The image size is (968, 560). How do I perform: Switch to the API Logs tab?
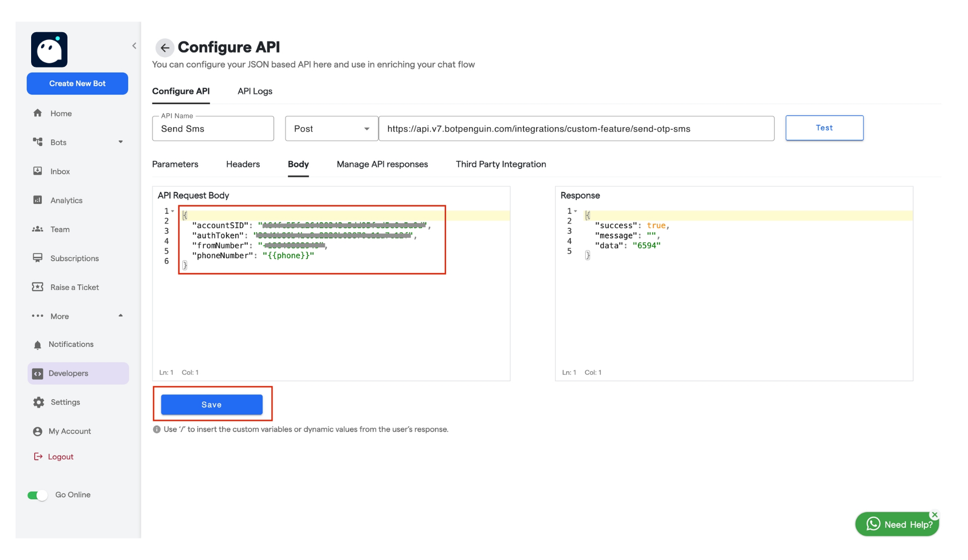tap(254, 91)
